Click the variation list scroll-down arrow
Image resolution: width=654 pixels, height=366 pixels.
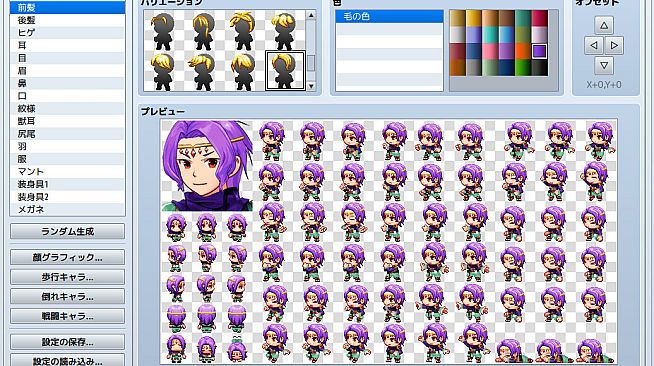[x=311, y=86]
